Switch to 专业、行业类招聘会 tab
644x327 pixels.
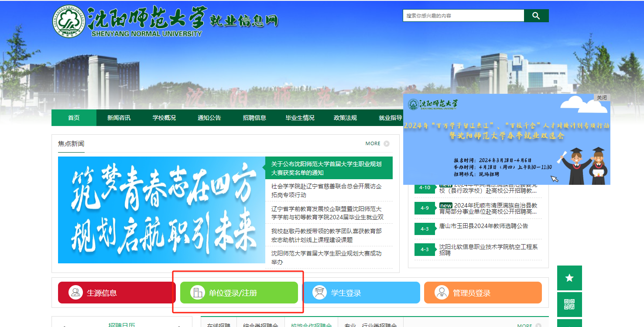tap(371, 325)
